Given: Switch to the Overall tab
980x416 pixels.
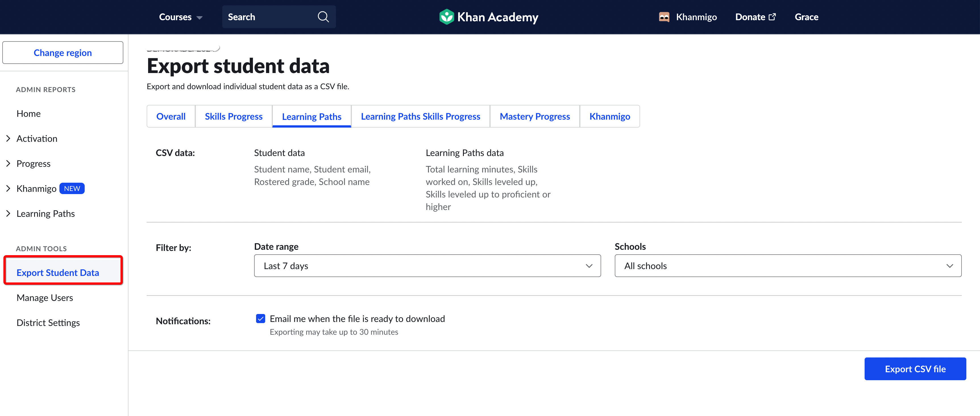Looking at the screenshot, I should click(x=171, y=116).
